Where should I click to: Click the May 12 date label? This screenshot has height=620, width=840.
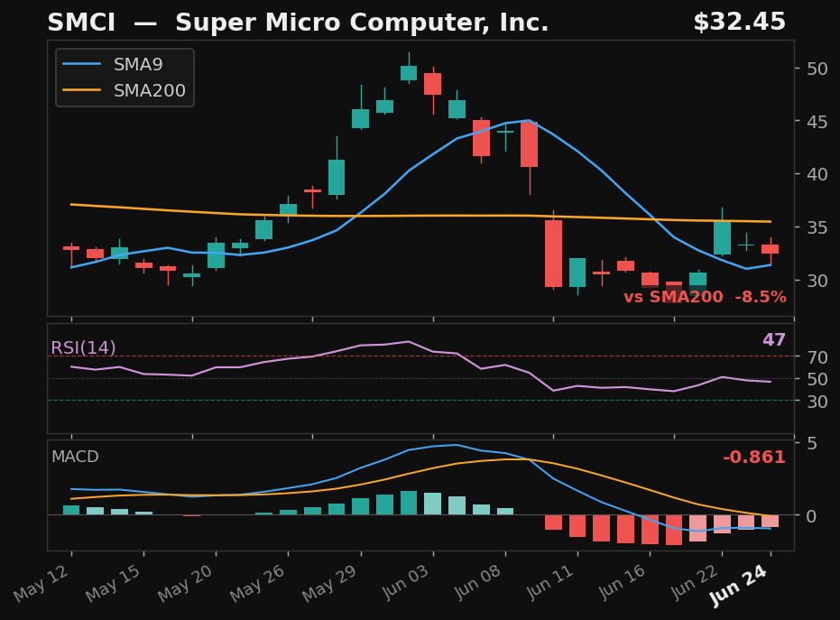tap(42, 583)
